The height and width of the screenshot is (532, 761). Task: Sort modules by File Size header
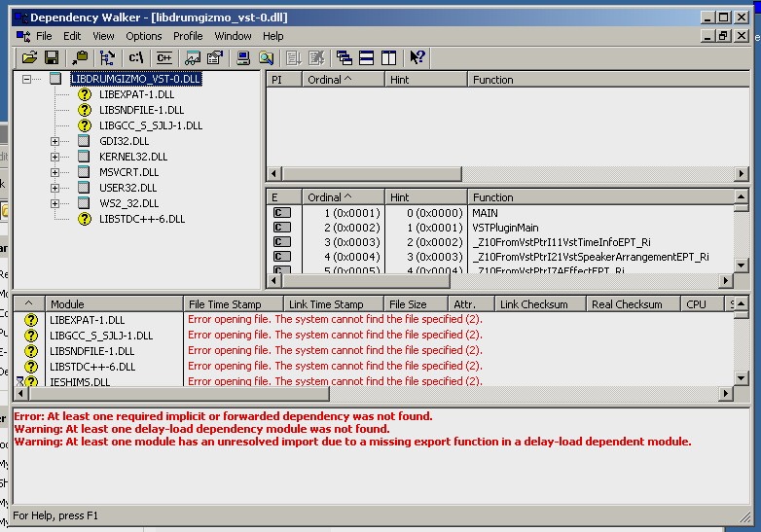[416, 304]
